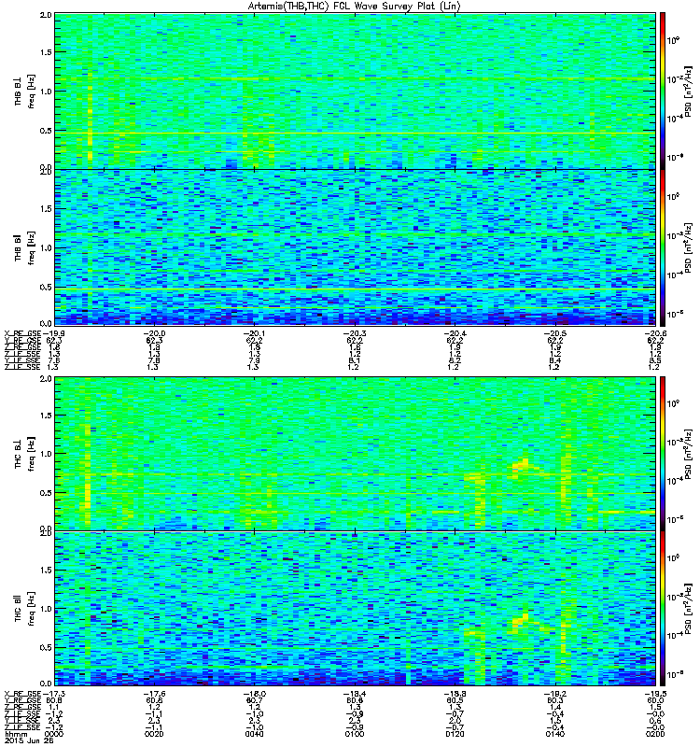The height and width of the screenshot is (747, 700).
Task: Click the 2.0 frequency tick of THC B⊥ panel
Action: 46,379
